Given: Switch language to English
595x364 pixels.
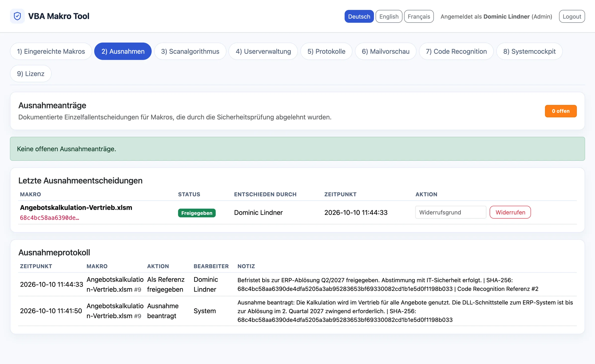Looking at the screenshot, I should click(x=389, y=16).
